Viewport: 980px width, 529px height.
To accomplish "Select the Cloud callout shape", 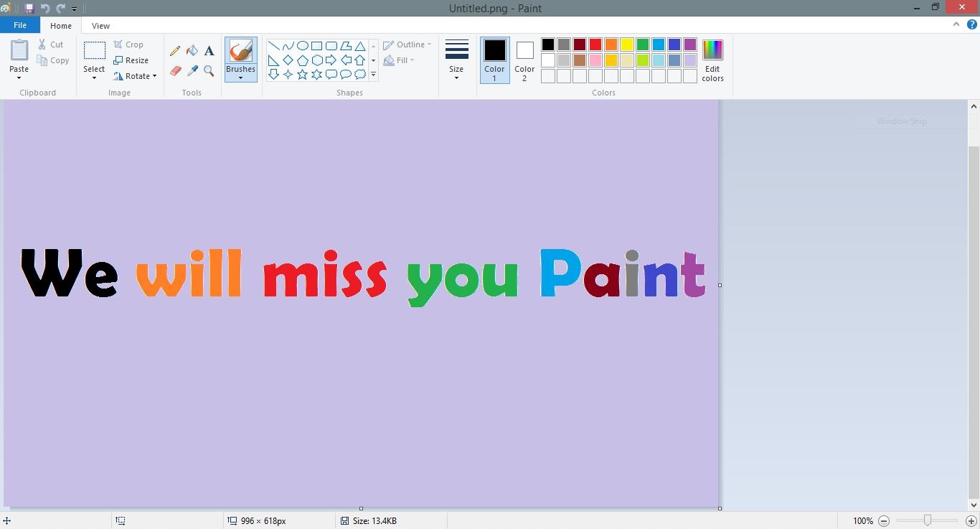I will pyautogui.click(x=360, y=75).
